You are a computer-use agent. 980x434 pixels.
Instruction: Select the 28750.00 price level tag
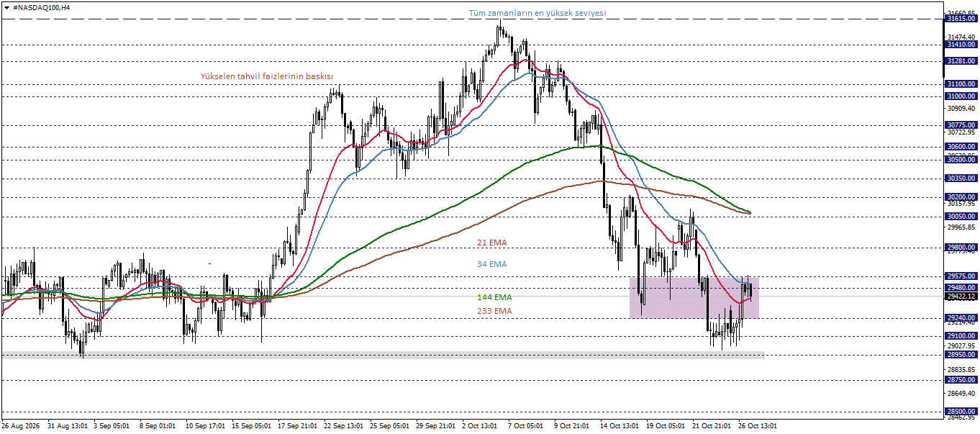tap(961, 380)
